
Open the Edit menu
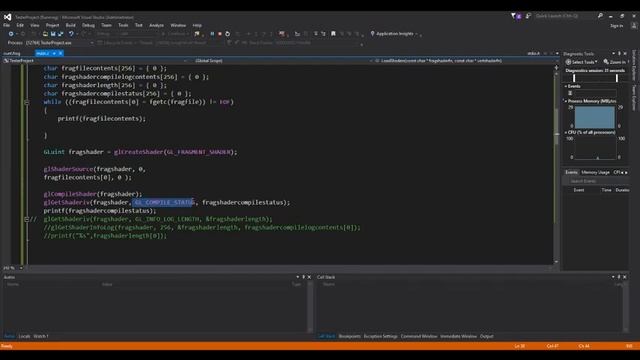click(20, 25)
